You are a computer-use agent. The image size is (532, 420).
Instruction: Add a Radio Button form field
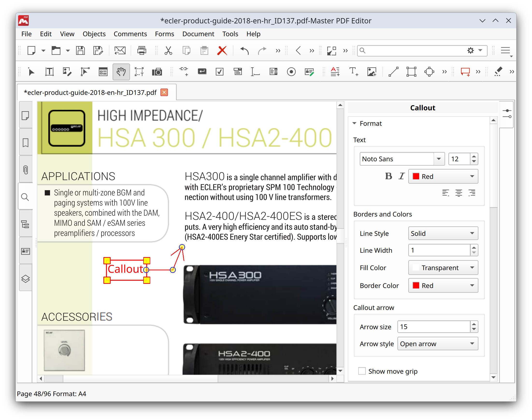[291, 71]
